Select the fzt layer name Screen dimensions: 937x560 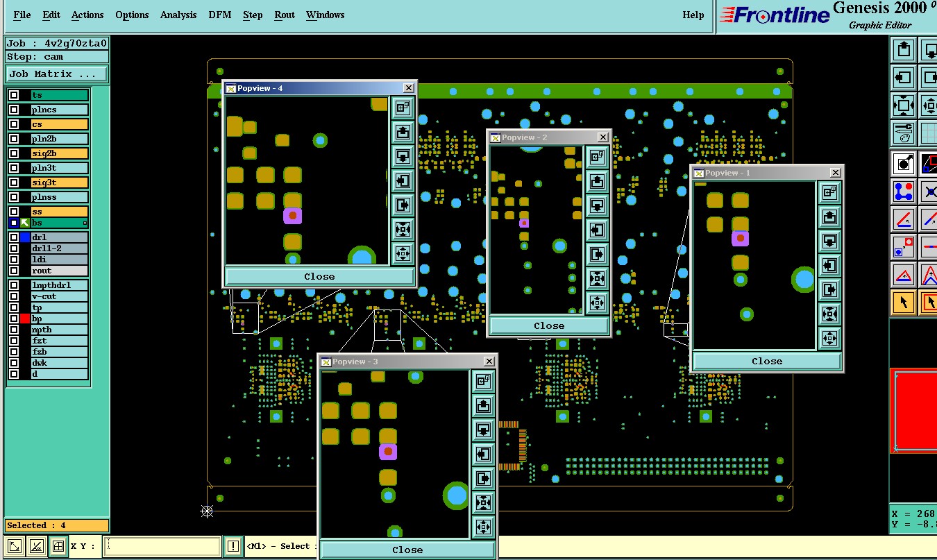(60, 341)
